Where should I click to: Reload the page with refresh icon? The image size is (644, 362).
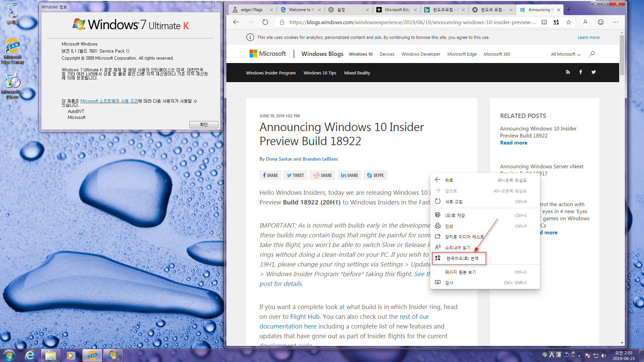pyautogui.click(x=265, y=22)
